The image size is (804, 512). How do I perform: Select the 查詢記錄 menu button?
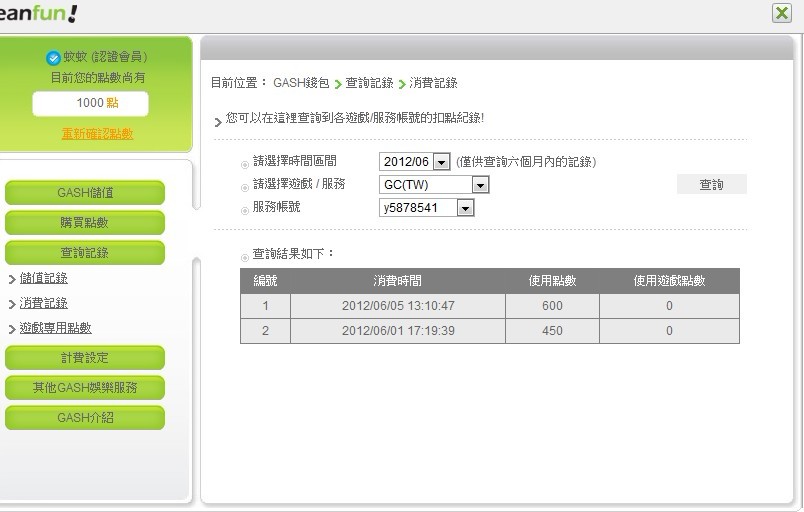click(85, 253)
